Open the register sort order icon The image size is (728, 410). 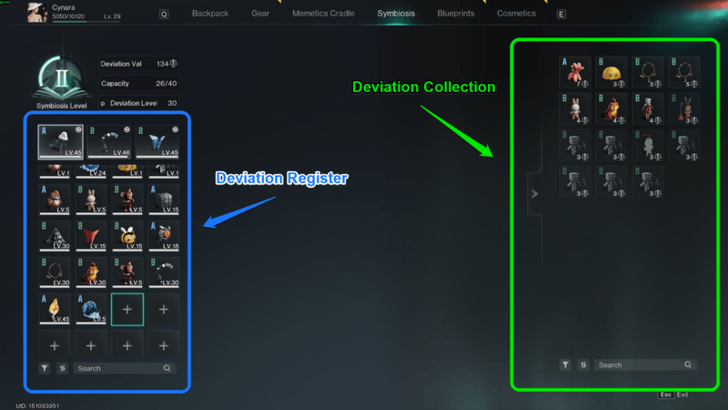pos(62,368)
